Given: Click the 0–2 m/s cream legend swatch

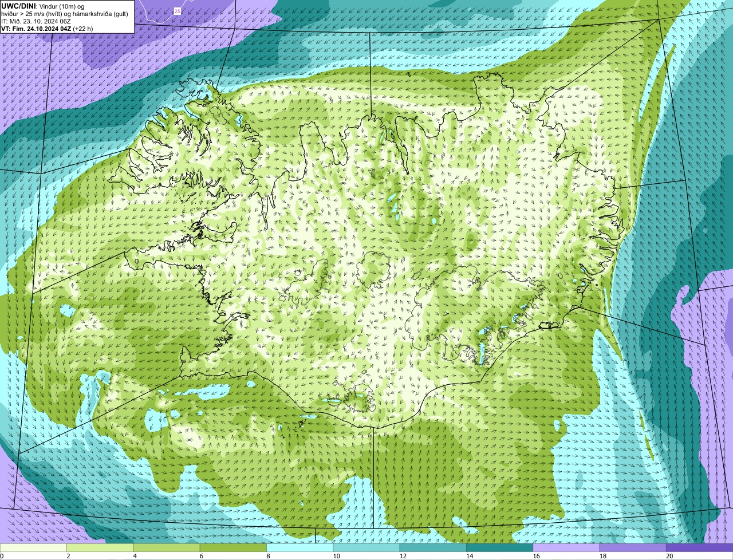Looking at the screenshot, I should [x=33, y=548].
